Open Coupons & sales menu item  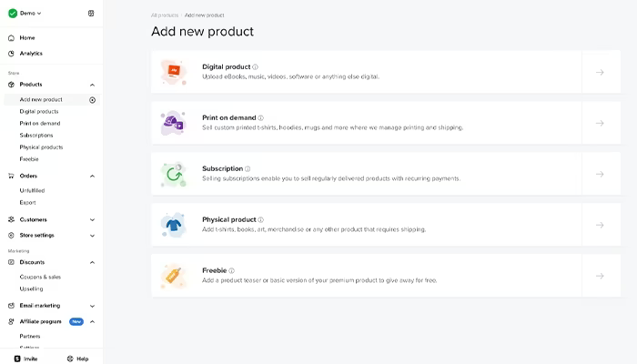[x=40, y=277]
